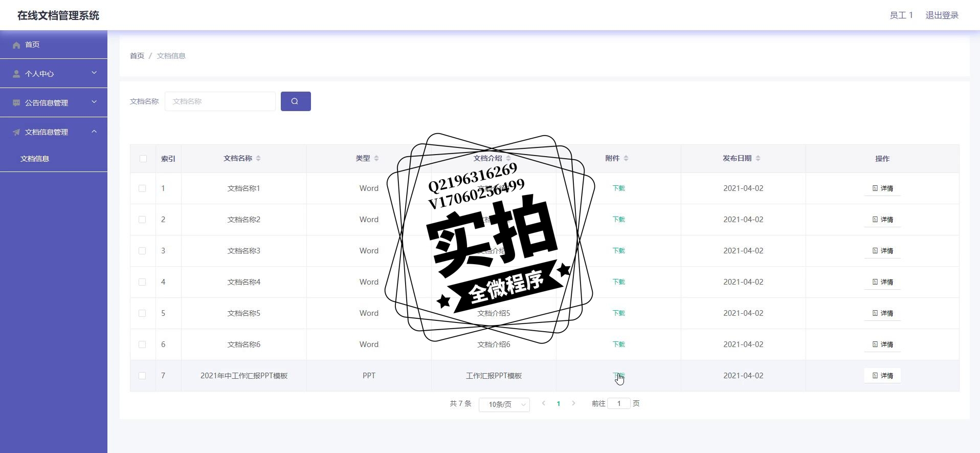Click 首页 in the breadcrumb
The height and width of the screenshot is (453, 980).
click(137, 56)
